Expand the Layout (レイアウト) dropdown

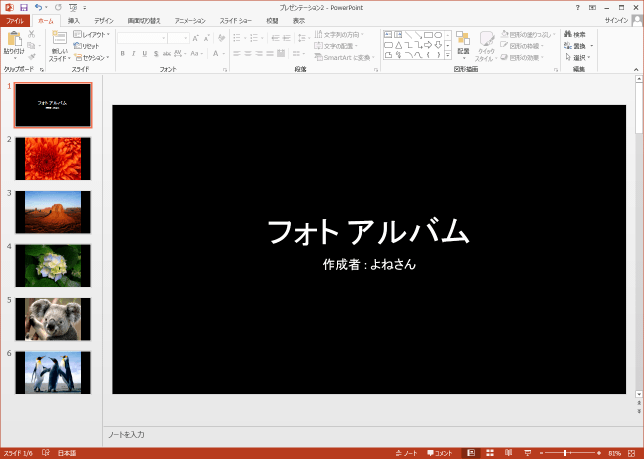tap(94, 34)
